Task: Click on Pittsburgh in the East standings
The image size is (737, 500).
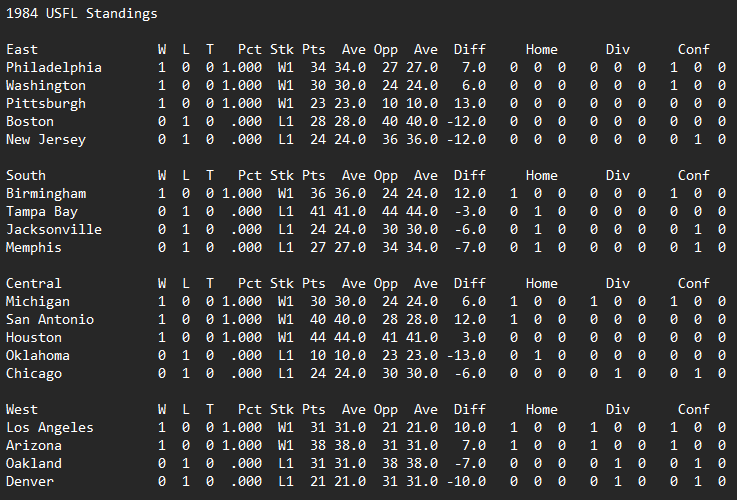Action: [x=46, y=104]
